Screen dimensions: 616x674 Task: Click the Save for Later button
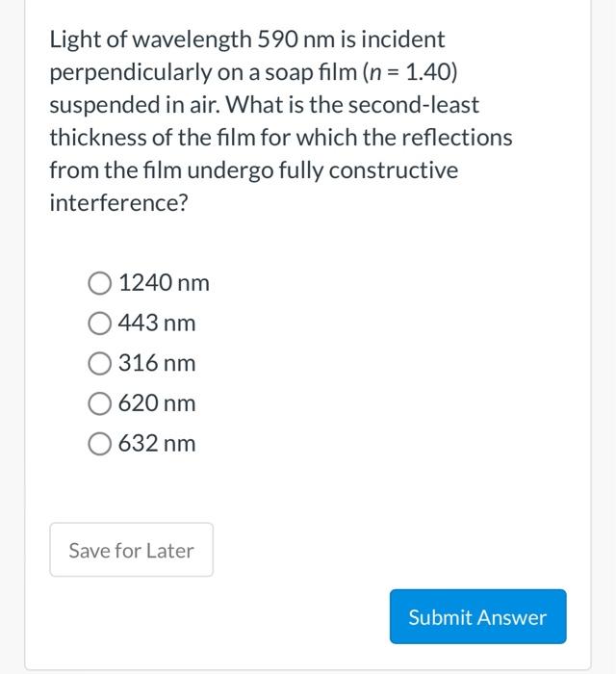[x=132, y=550]
